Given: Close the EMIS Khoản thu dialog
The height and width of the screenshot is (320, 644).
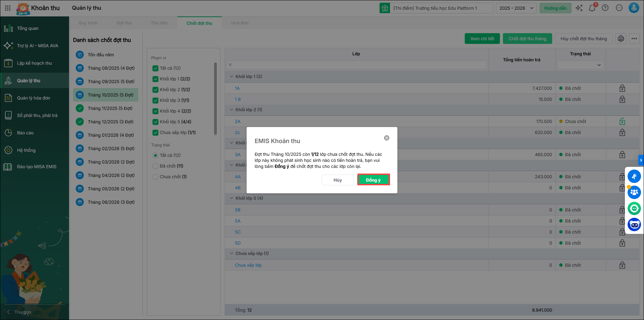Looking at the screenshot, I should point(386,138).
